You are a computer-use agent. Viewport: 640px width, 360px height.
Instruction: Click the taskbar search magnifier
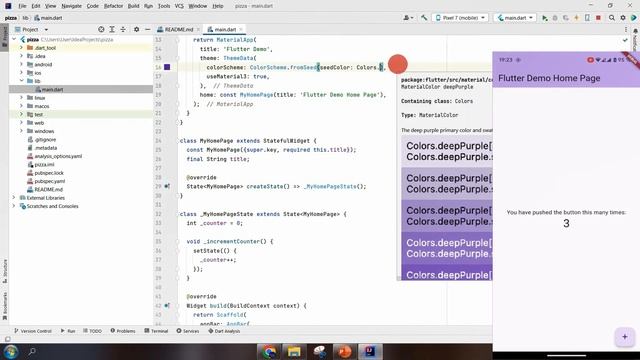(x=32, y=351)
